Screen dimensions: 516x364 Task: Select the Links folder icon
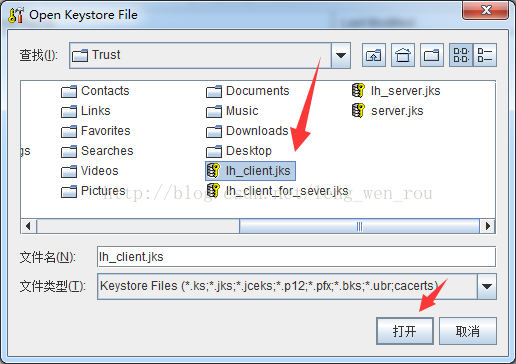69,111
